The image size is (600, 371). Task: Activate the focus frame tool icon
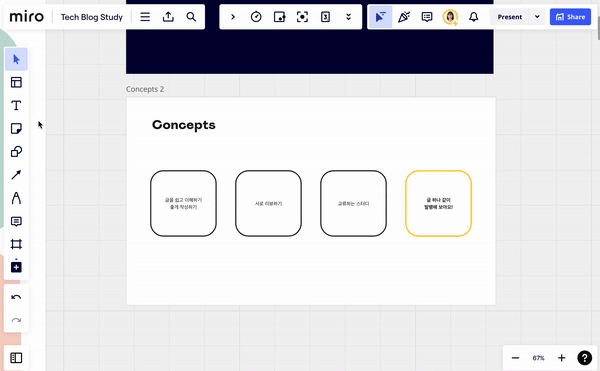[x=302, y=17]
